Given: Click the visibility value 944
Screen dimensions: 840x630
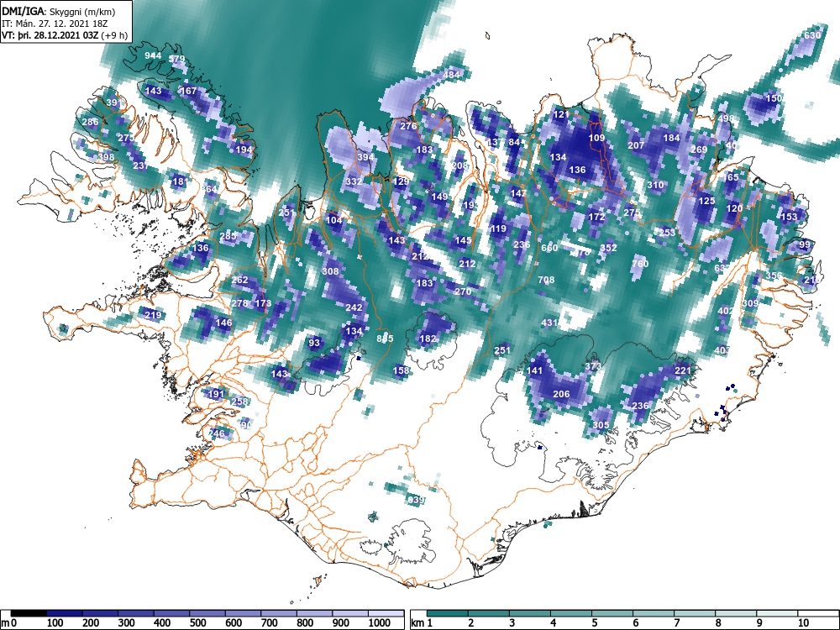Looking at the screenshot, I should point(153,55).
